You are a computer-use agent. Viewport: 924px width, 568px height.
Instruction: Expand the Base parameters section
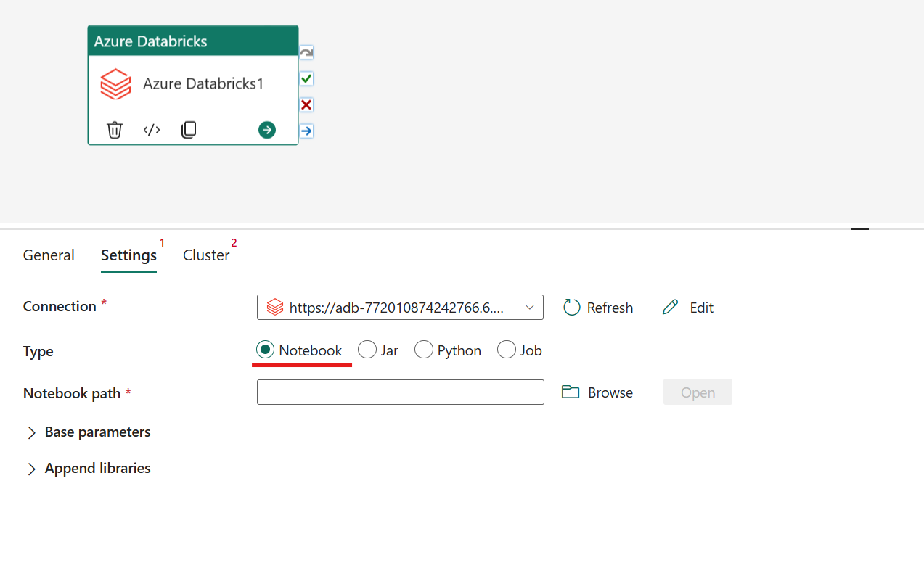tap(87, 432)
